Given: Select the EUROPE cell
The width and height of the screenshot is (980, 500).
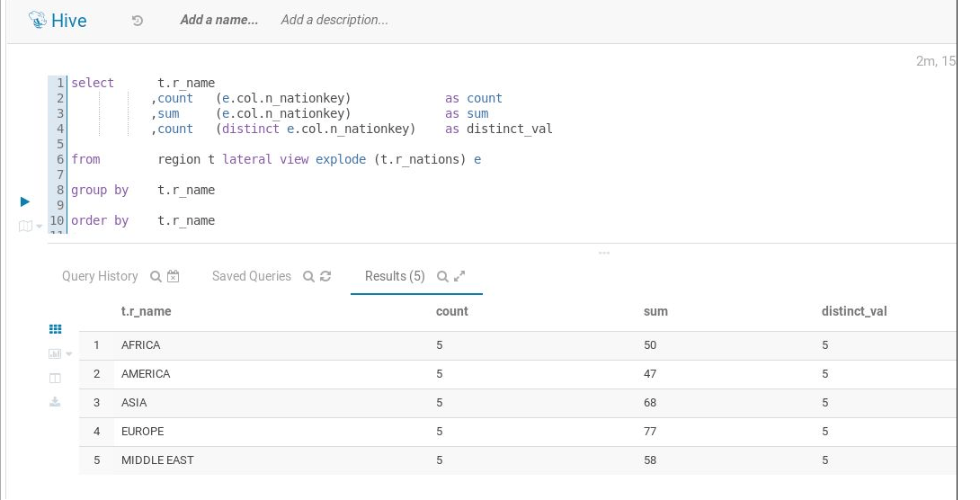Looking at the screenshot, I should pyautogui.click(x=142, y=432).
